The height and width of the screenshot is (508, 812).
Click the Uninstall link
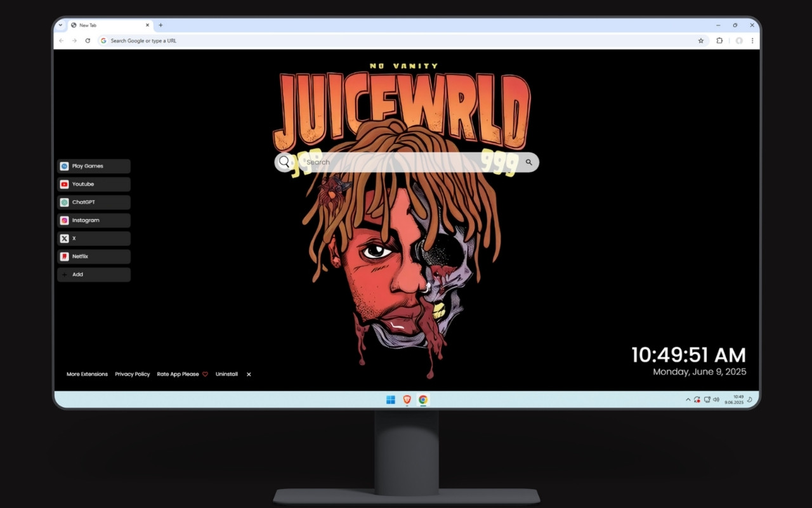[x=226, y=374]
